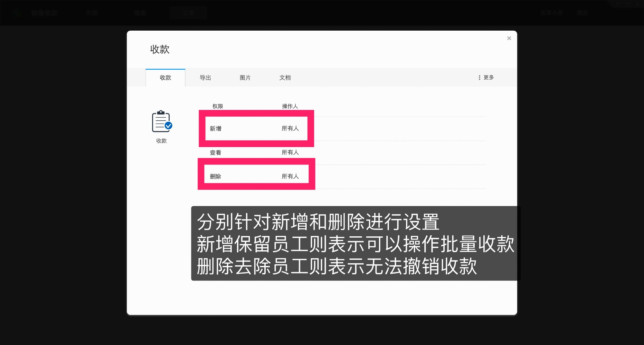Click the 操作人 column header

pos(289,106)
